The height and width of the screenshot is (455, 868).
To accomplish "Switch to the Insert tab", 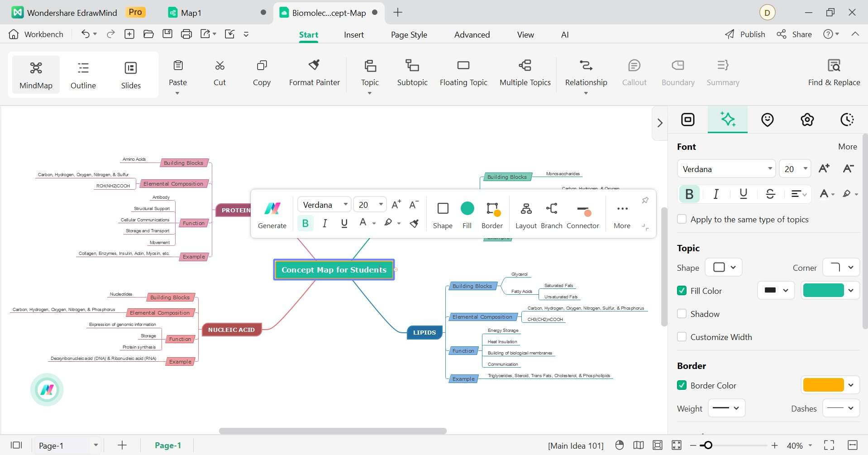I will 353,34.
